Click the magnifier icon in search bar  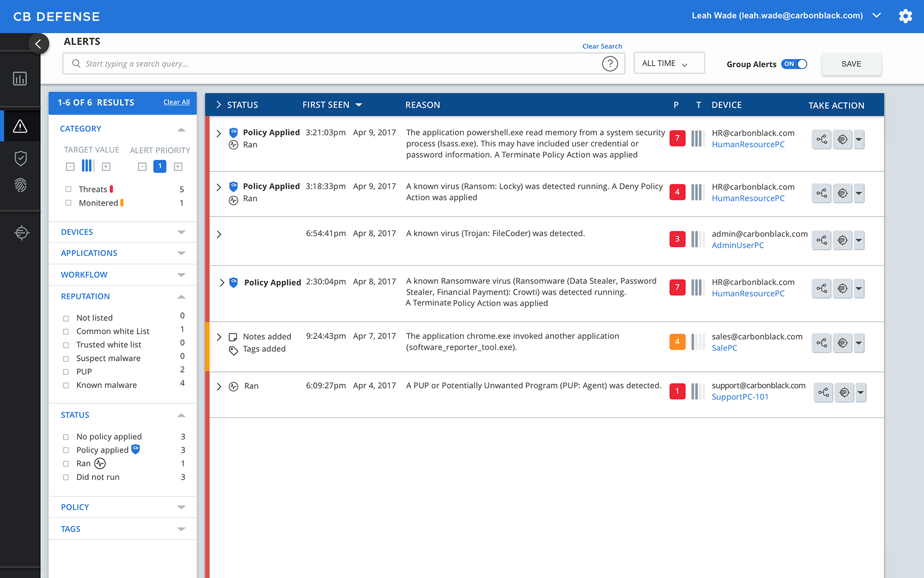coord(76,64)
